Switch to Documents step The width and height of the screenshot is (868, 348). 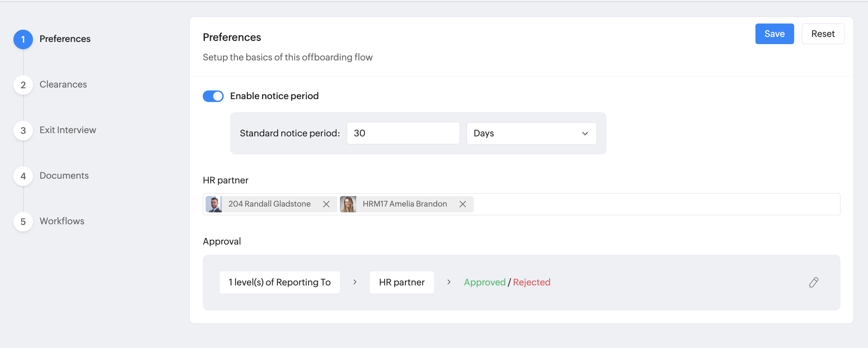point(64,175)
